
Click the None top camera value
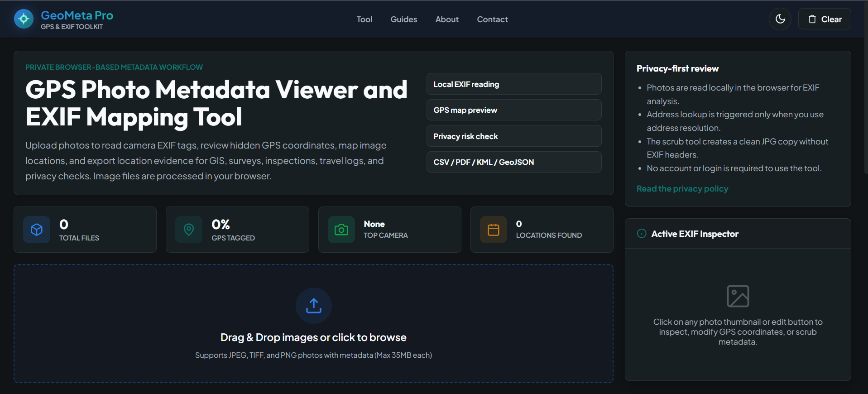[374, 224]
